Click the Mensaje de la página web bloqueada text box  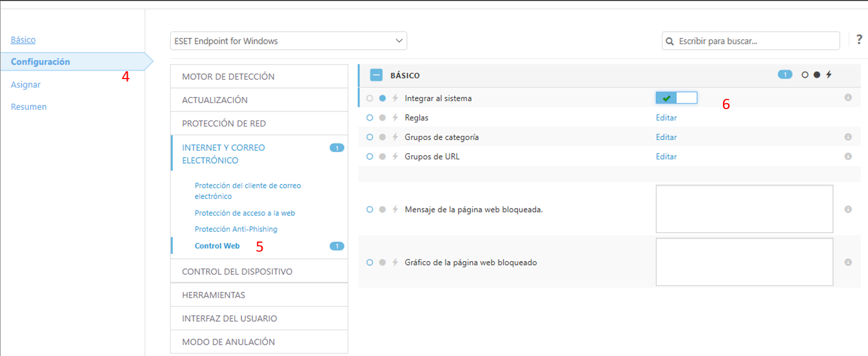coord(744,209)
